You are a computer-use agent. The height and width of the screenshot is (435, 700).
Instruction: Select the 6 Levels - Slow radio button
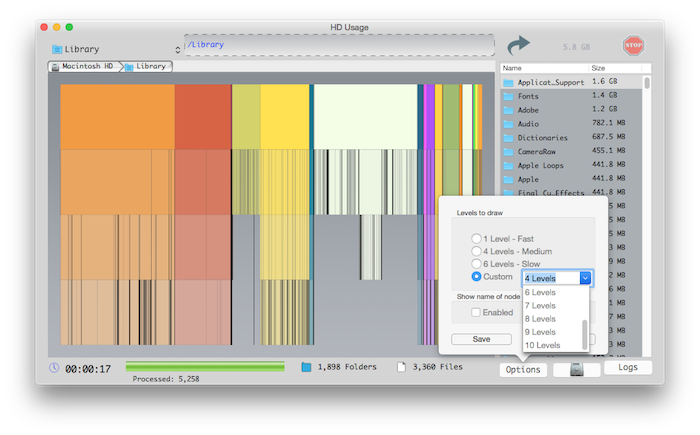click(x=476, y=264)
